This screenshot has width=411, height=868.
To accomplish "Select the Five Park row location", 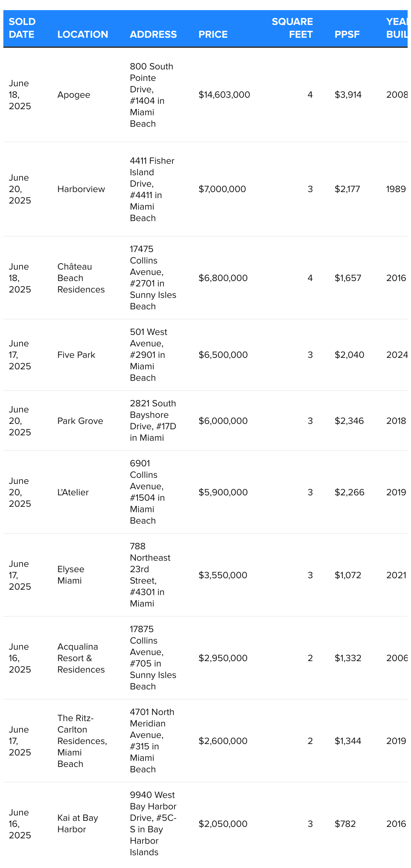I will pos(76,355).
